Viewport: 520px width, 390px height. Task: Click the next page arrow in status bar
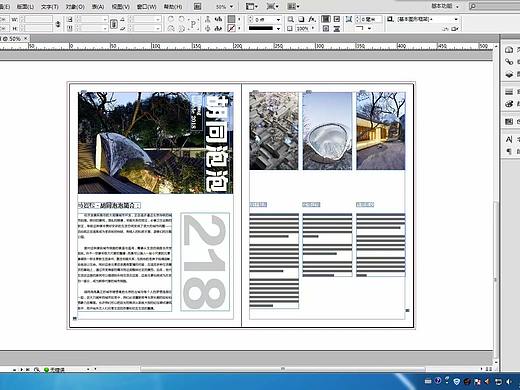[22, 369]
